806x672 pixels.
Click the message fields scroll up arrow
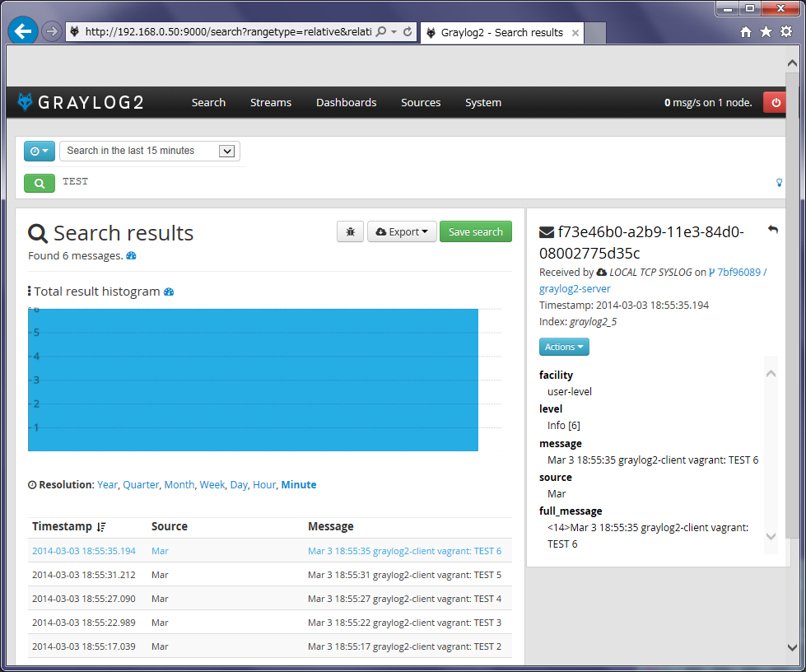771,374
